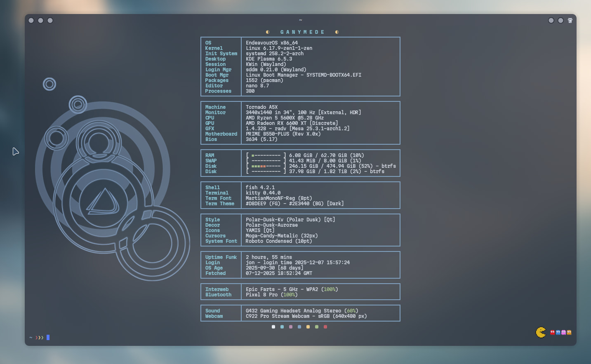
Task: Click the moon icon left of GANYMEDE
Action: tap(268, 32)
